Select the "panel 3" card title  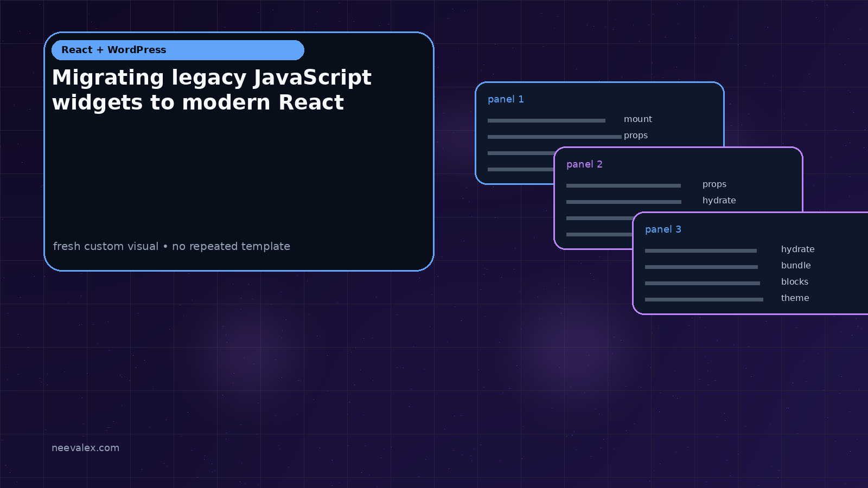coord(663,229)
